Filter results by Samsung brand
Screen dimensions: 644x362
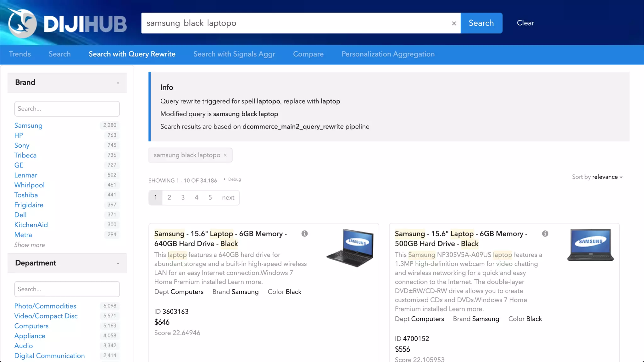[28, 125]
